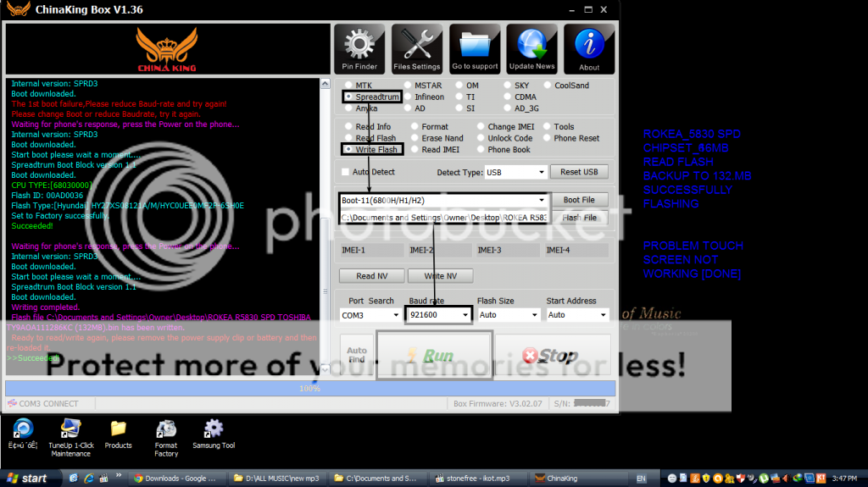Viewport: 868px width, 487px height.
Task: Click the Auto Find button
Action: point(357,355)
